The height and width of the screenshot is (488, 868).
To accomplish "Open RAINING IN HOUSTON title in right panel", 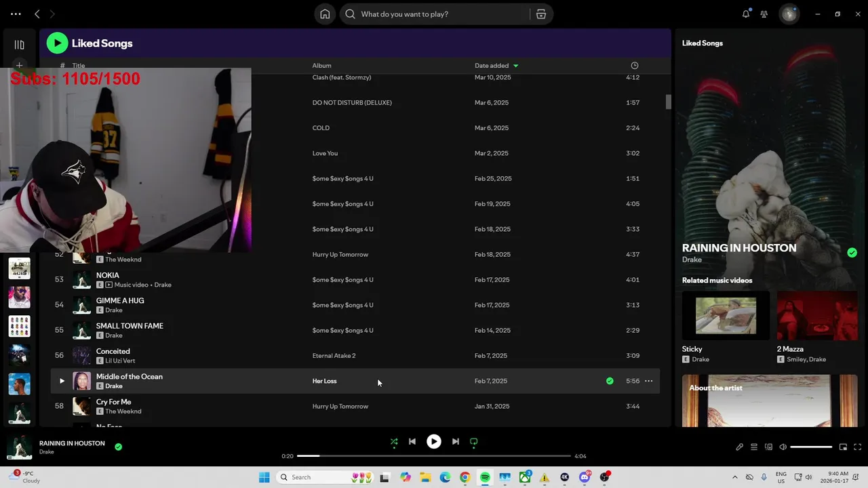I will 739,248.
